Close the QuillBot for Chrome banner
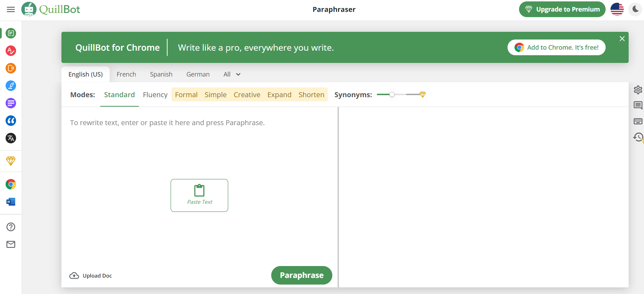 [x=622, y=39]
